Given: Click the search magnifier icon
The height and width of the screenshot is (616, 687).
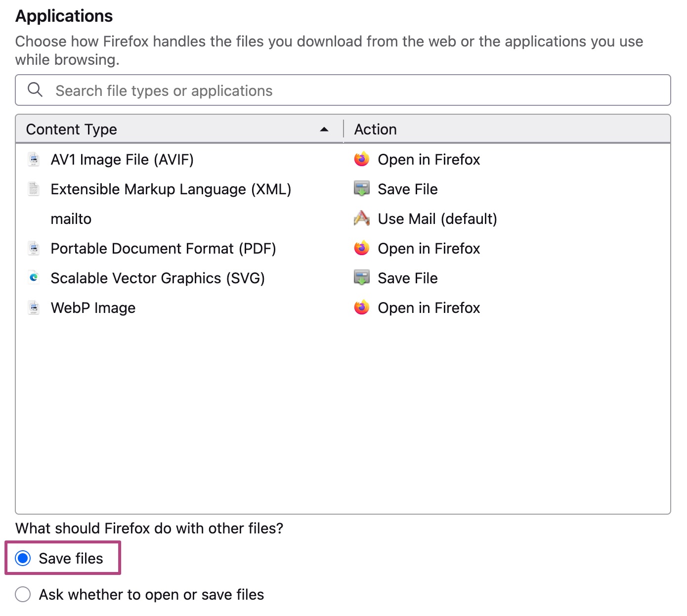Looking at the screenshot, I should click(35, 90).
